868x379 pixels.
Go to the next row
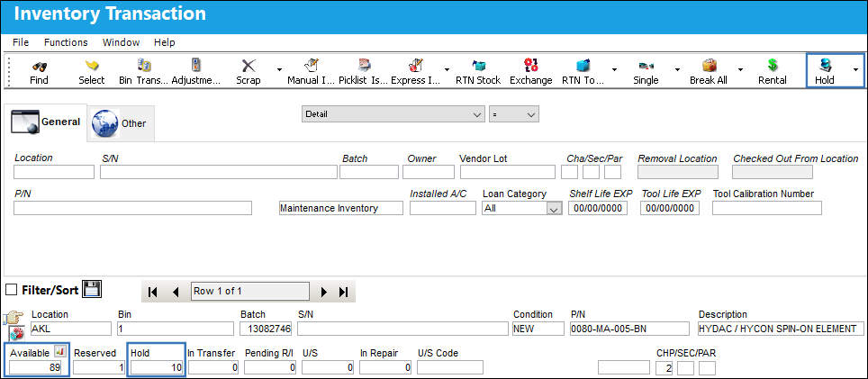324,293
